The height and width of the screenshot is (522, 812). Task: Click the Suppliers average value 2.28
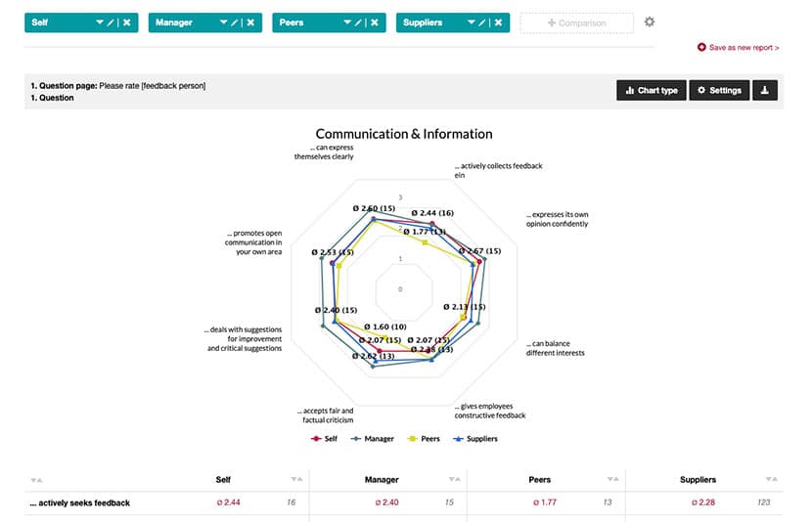click(703, 502)
